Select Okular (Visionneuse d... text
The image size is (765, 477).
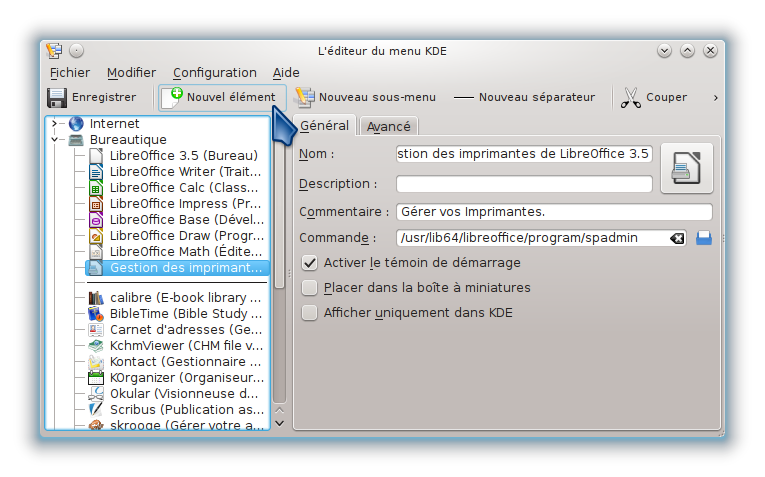[x=184, y=394]
